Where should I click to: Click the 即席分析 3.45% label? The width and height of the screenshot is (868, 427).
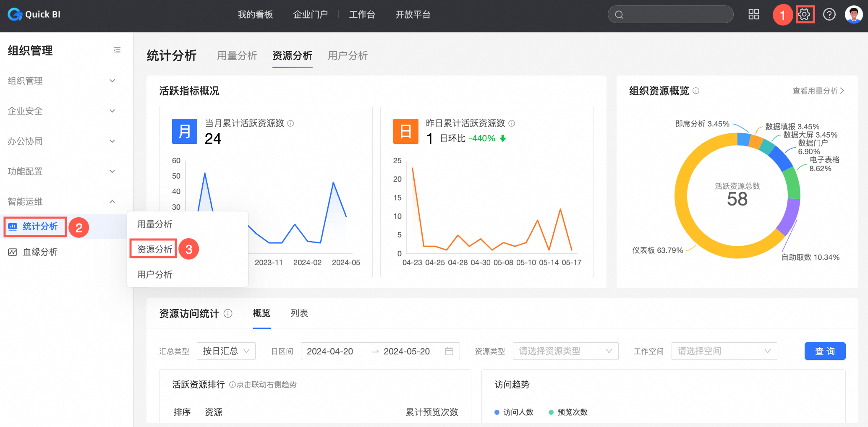coord(702,124)
